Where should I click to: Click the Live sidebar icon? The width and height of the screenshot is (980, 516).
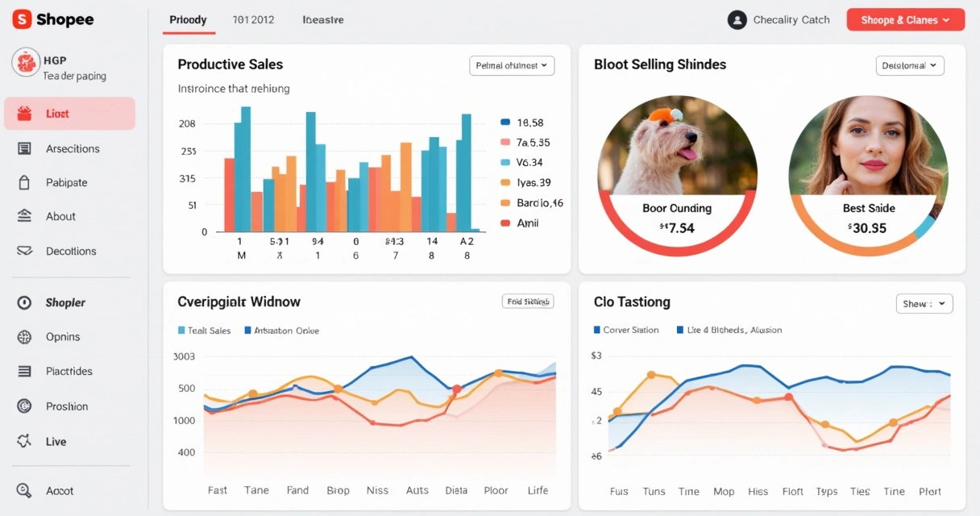click(24, 441)
